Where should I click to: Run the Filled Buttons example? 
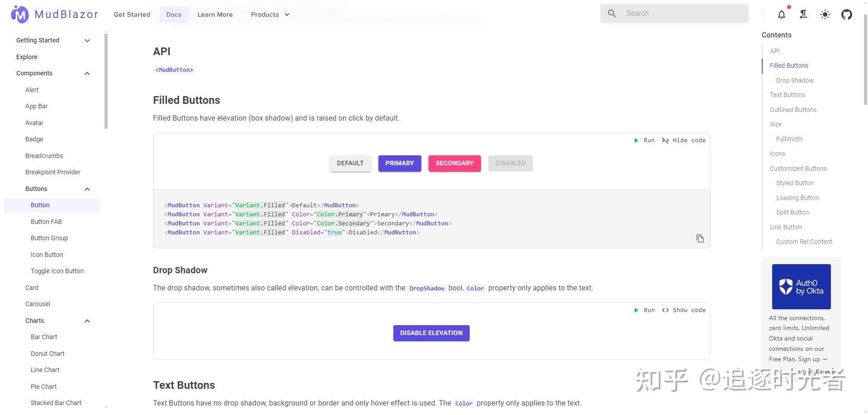pyautogui.click(x=645, y=140)
